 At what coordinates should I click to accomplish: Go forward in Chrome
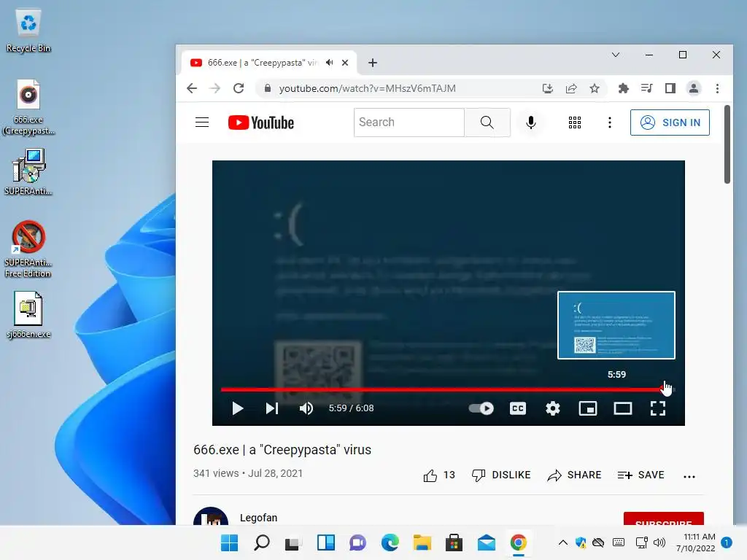[215, 88]
